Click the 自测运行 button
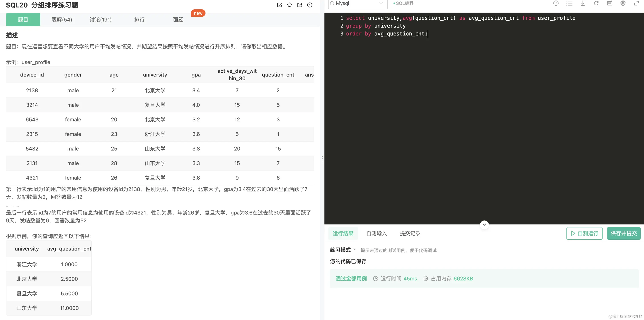The width and height of the screenshot is (644, 320). coord(584,233)
